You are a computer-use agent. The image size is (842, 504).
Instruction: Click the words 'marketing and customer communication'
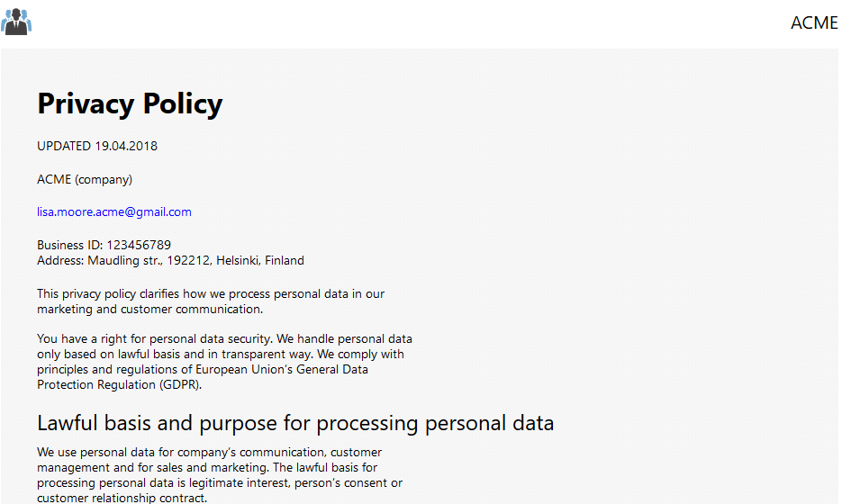149,310
